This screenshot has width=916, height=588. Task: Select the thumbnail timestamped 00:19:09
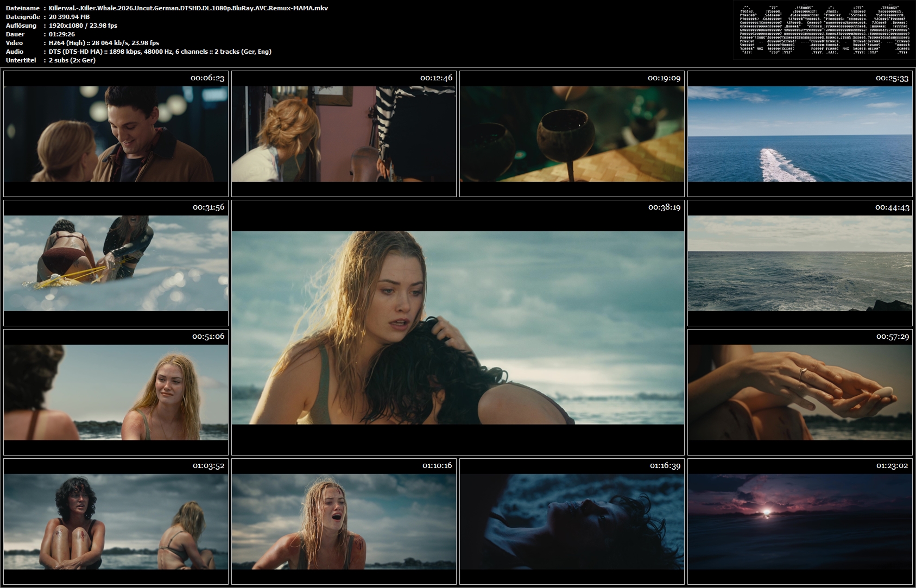(572, 134)
